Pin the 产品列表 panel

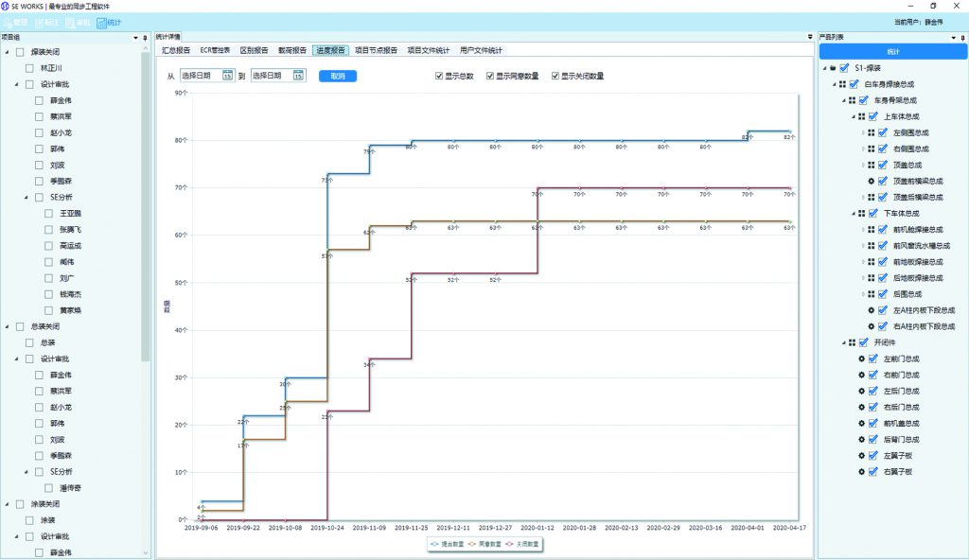pos(962,37)
